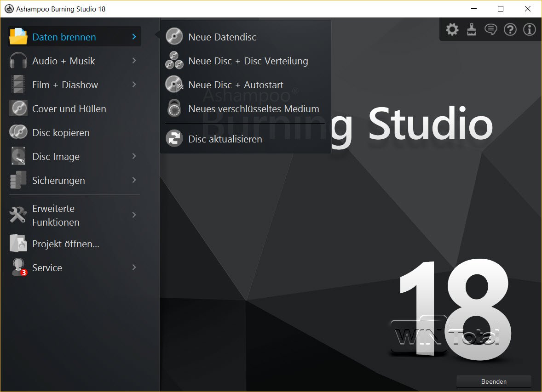This screenshot has height=392, width=542.
Task: Click the wrench tools icon for Erweiterte Funktionen
Action: pyautogui.click(x=18, y=215)
